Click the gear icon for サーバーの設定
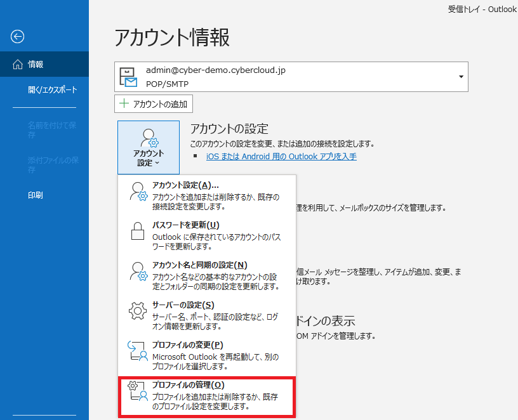The width and height of the screenshot is (518, 420). (x=137, y=311)
